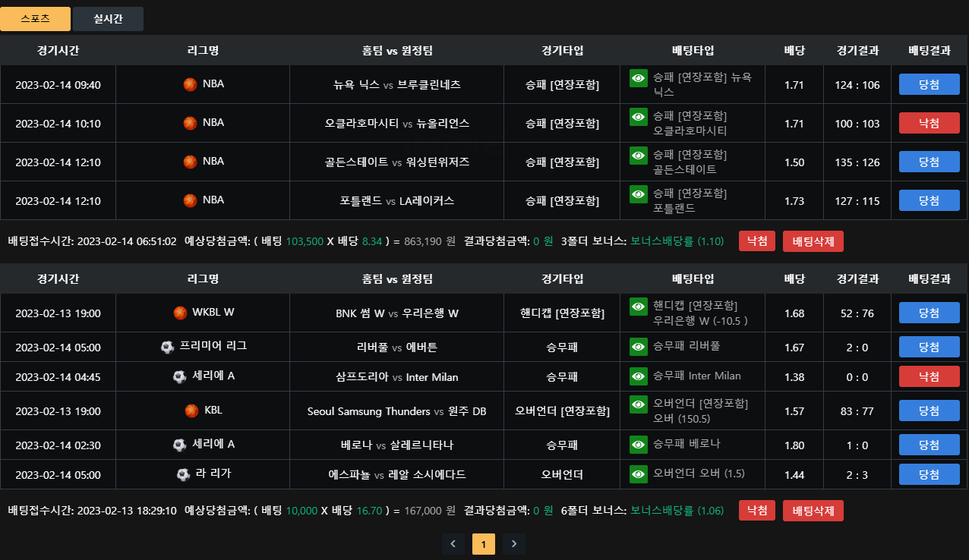Delete the 103,500 bet with 배팅삭제
Screen dimensions: 969x560
coord(813,241)
